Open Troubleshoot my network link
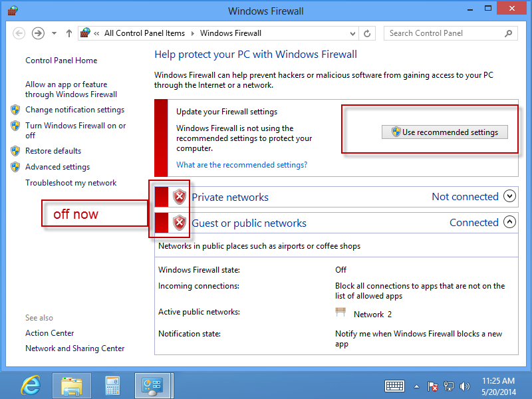The image size is (532, 399). 71,183
